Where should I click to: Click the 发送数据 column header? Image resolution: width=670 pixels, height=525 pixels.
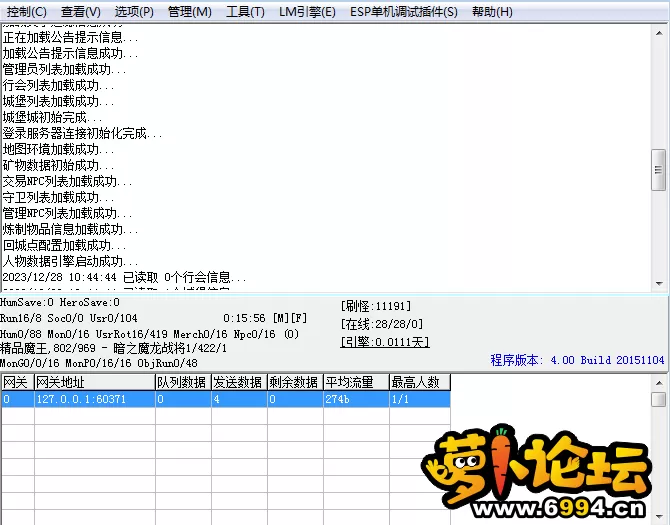point(239,382)
